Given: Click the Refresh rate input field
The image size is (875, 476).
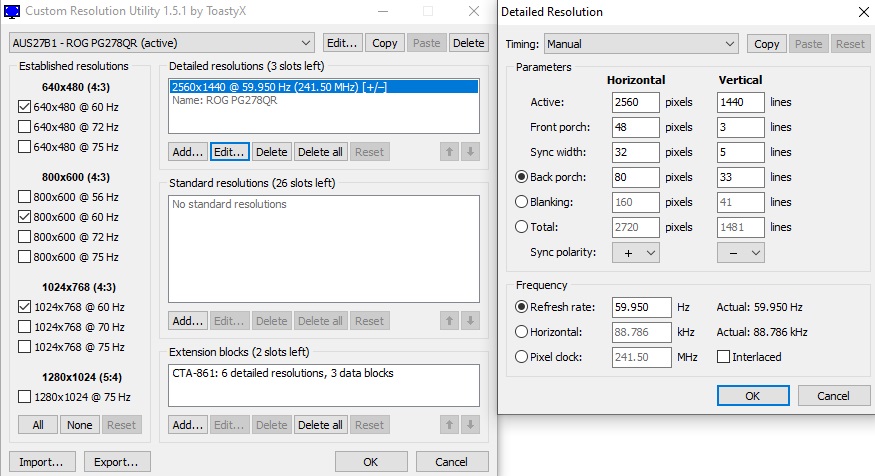Looking at the screenshot, I should [633, 307].
